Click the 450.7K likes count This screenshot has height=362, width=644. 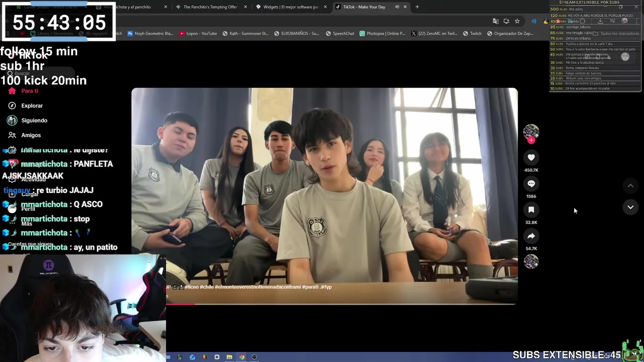point(531,170)
